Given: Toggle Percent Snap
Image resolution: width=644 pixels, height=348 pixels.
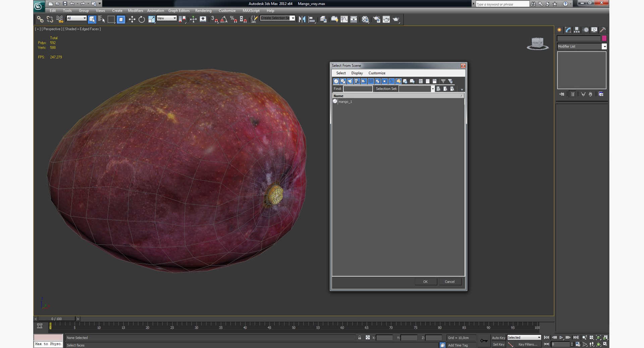Looking at the screenshot, I should (x=234, y=19).
